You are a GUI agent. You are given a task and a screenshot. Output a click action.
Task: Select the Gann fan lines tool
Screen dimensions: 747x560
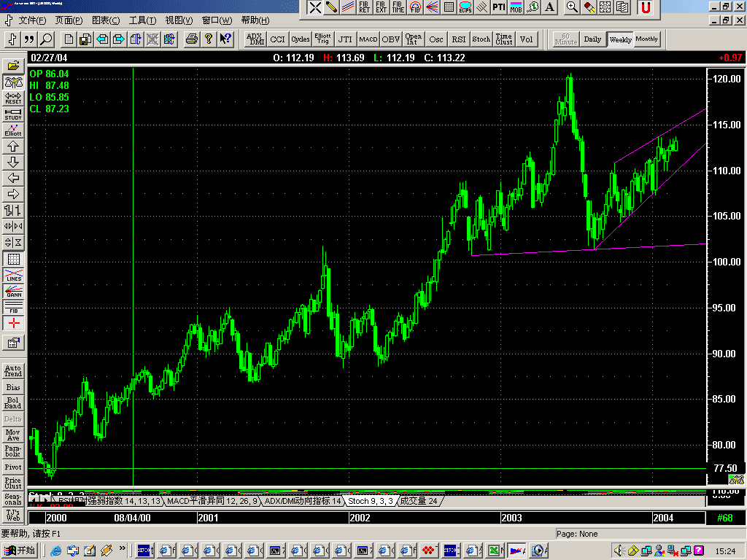pyautogui.click(x=432, y=7)
